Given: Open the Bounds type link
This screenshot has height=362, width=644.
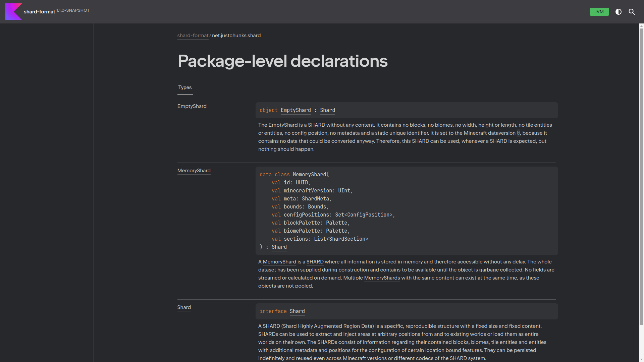Looking at the screenshot, I should click(317, 207).
